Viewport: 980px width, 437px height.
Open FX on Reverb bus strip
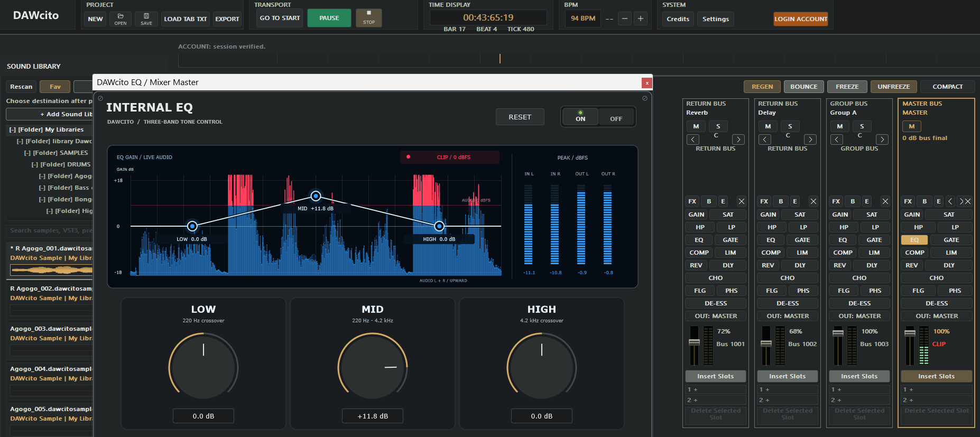coord(692,201)
